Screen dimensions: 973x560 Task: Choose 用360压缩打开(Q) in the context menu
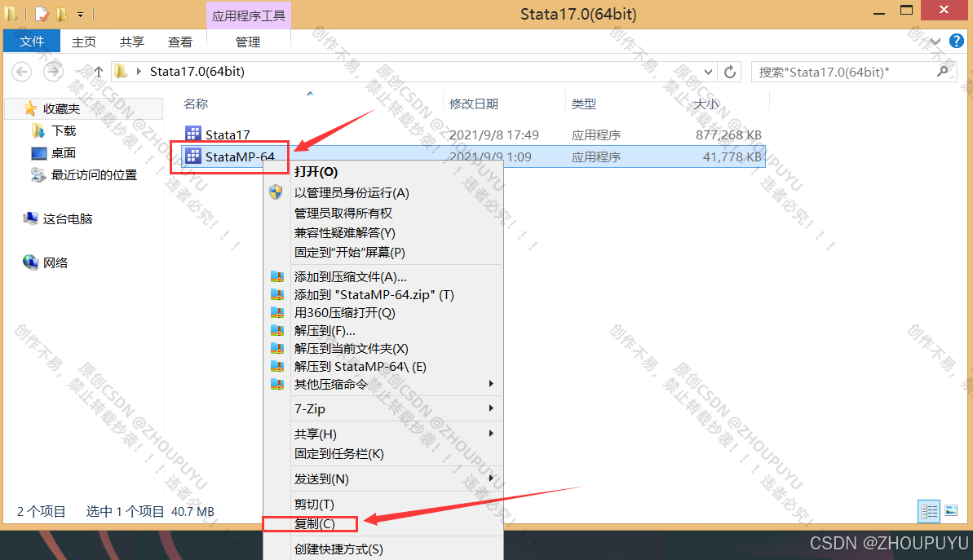[x=345, y=312]
